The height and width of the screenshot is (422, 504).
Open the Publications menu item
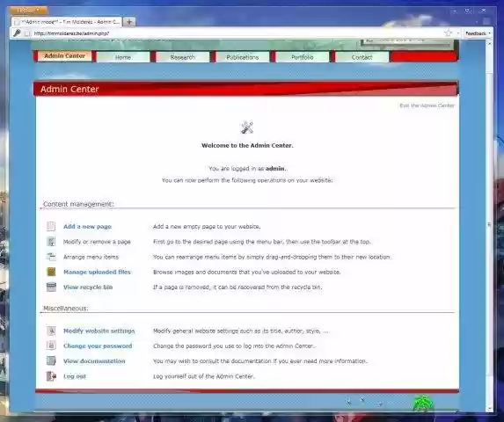tap(243, 57)
